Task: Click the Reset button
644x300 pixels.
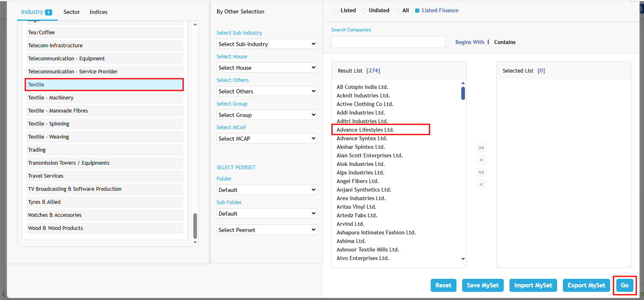Action: coord(443,285)
